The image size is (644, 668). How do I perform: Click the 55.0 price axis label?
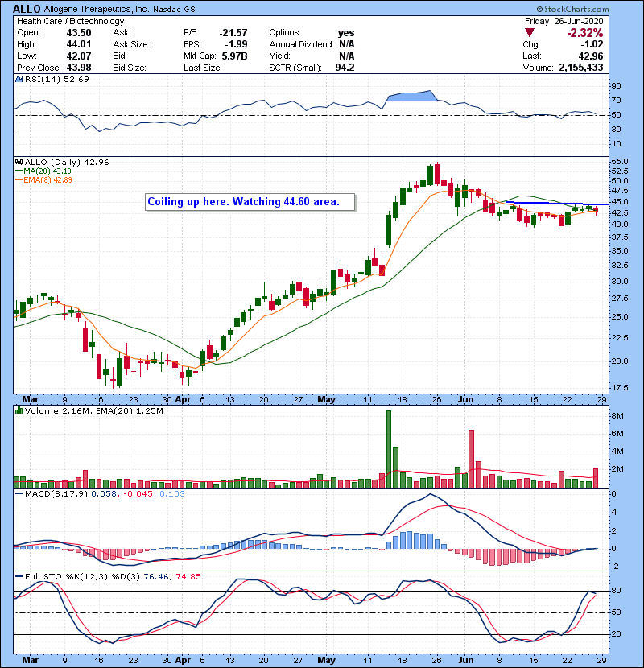(x=620, y=162)
